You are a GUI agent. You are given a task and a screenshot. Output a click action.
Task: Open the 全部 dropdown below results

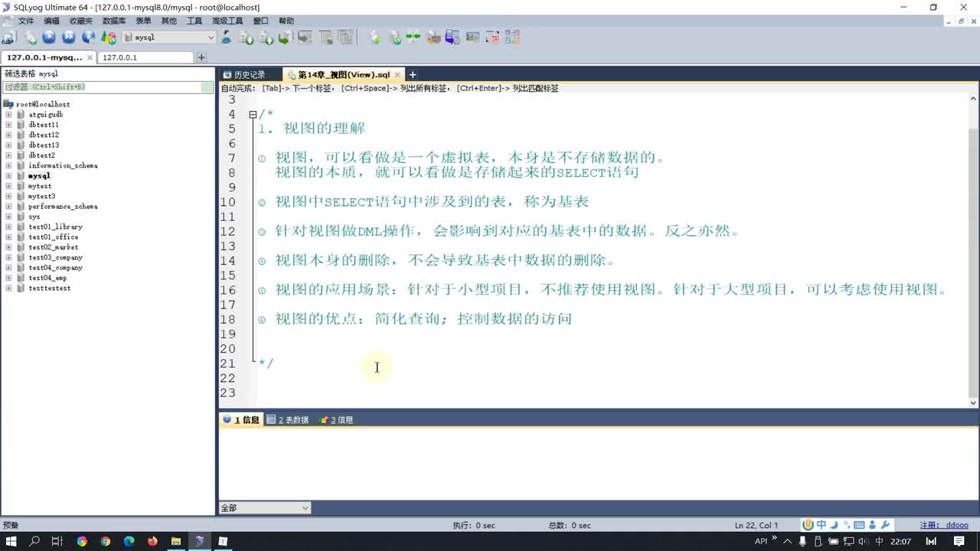point(265,508)
